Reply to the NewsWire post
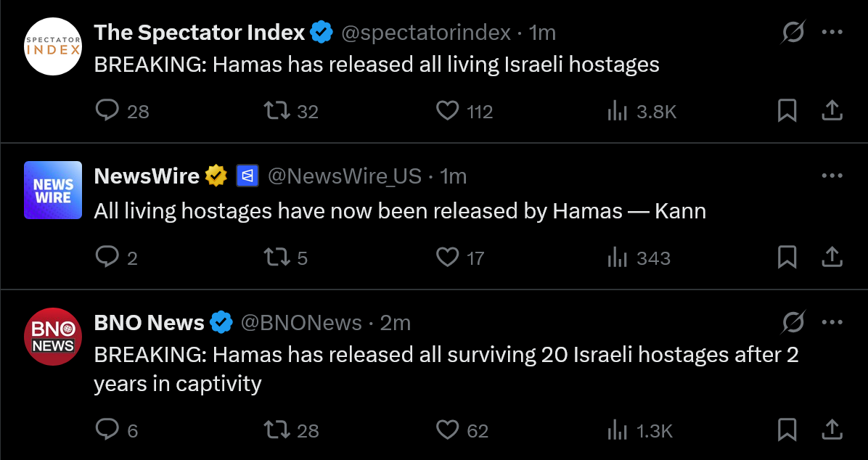This screenshot has height=460, width=868. [107, 258]
